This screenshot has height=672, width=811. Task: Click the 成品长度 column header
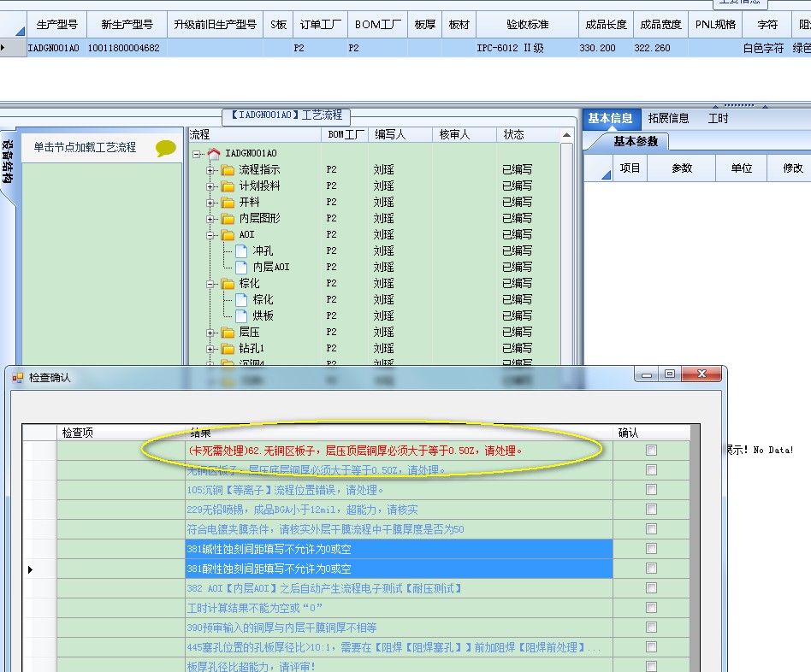tap(606, 24)
